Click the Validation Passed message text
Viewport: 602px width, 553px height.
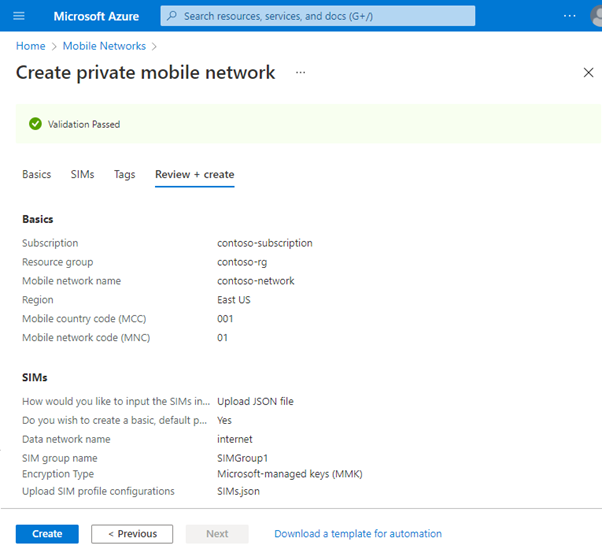(x=84, y=124)
